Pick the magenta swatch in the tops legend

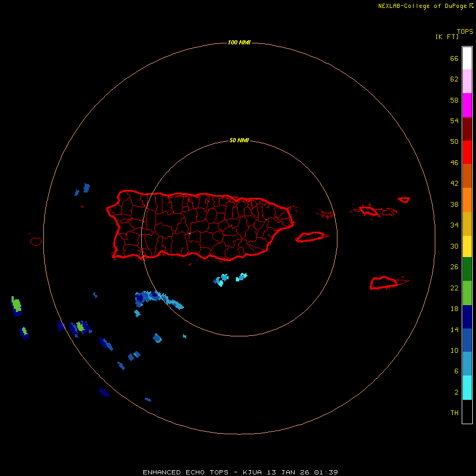coord(467,105)
